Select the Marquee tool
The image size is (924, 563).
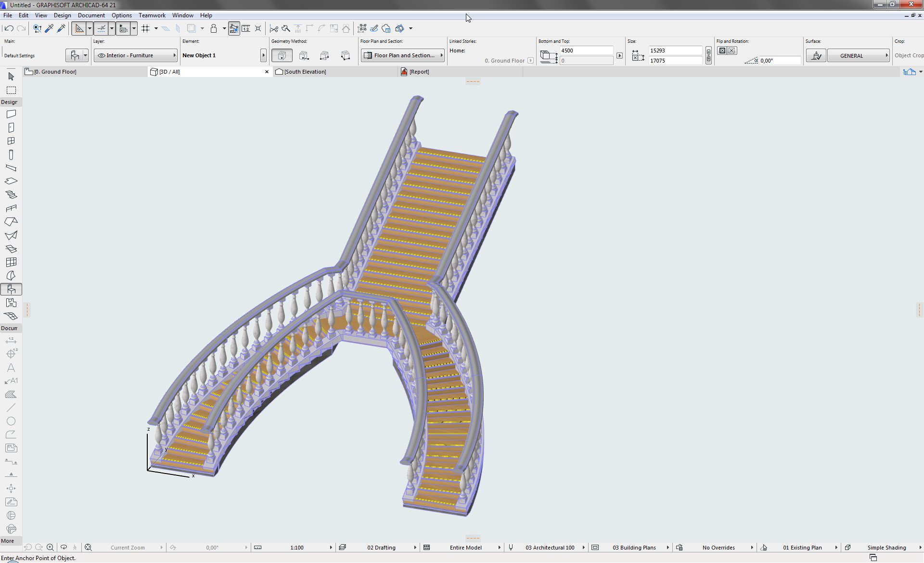11,90
